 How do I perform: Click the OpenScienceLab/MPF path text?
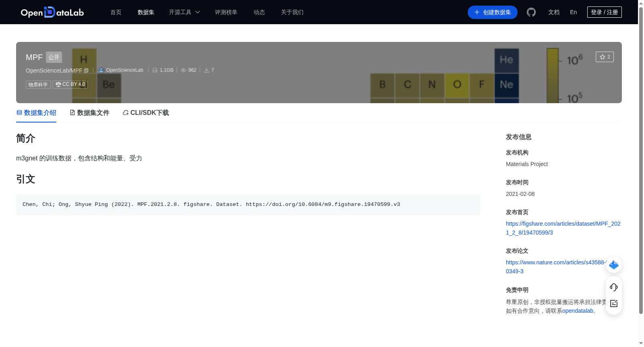(54, 71)
